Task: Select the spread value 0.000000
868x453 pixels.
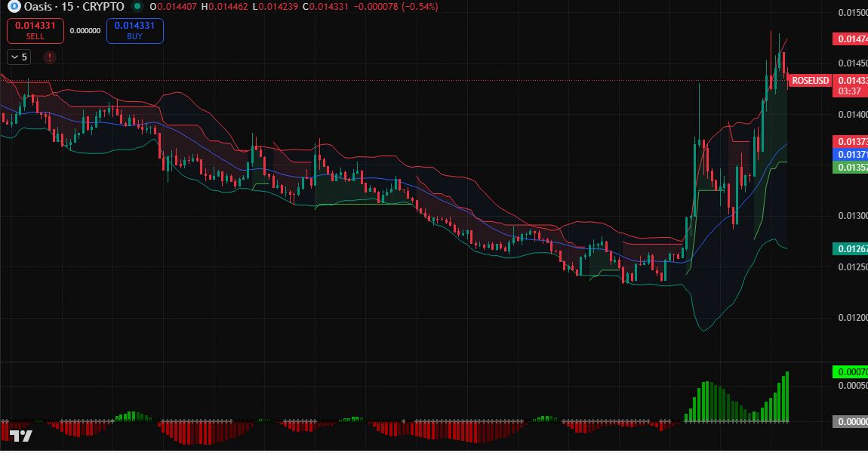Action: click(85, 30)
